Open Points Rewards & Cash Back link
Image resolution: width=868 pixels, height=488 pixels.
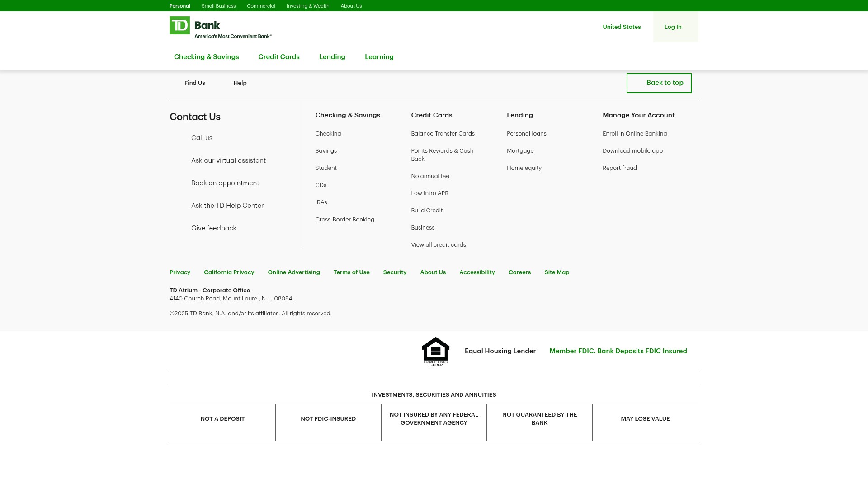pyautogui.click(x=442, y=155)
